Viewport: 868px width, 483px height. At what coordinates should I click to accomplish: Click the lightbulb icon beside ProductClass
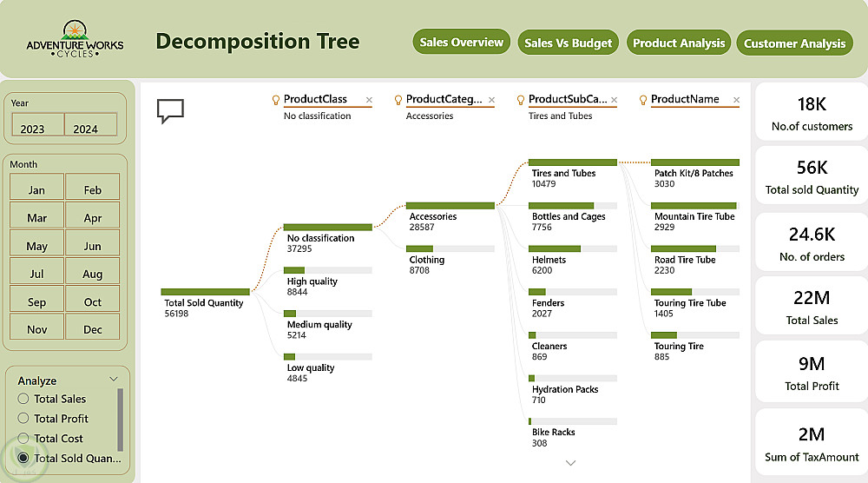[276, 100]
